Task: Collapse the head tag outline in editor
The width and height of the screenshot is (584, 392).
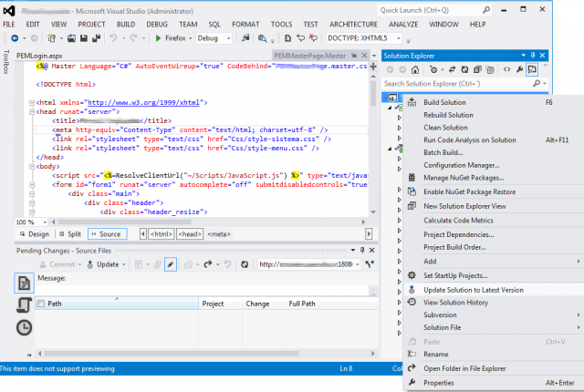Action: (32, 111)
